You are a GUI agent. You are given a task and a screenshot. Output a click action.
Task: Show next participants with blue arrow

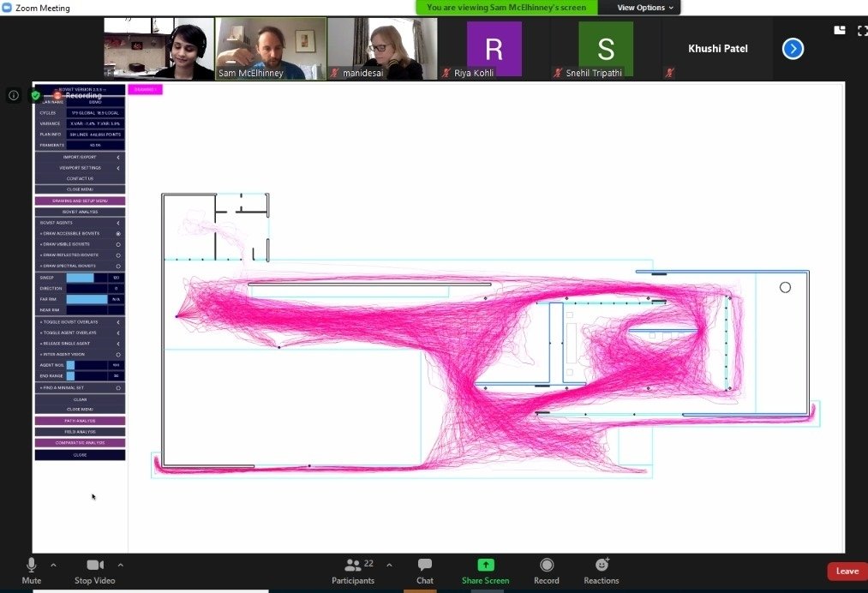[x=793, y=49]
